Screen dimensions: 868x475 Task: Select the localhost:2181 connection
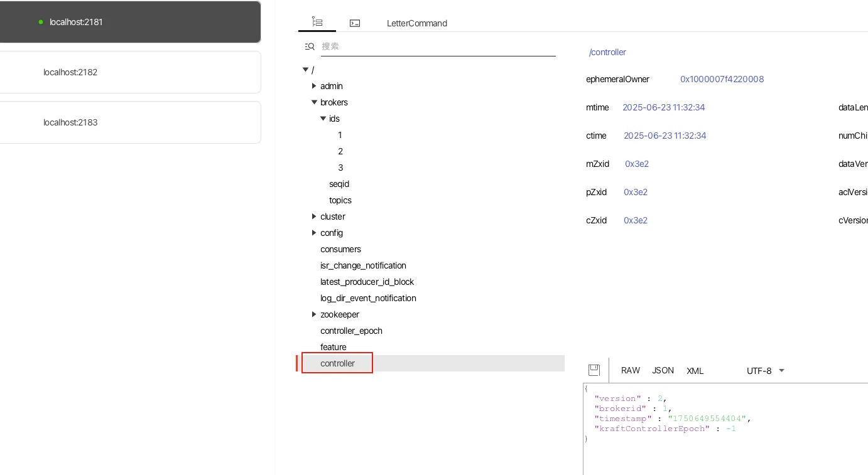pyautogui.click(x=130, y=22)
